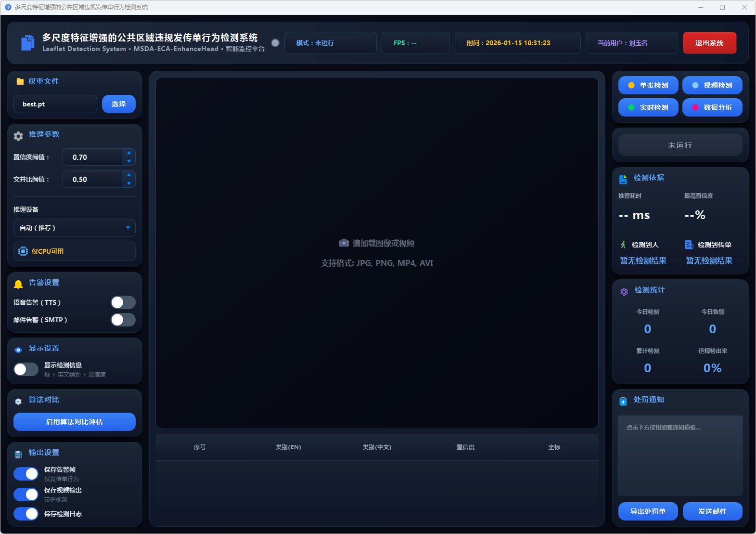Image resolution: width=756 pixels, height=534 pixels.
Task: Switch to single image detection mode
Action: click(648, 85)
